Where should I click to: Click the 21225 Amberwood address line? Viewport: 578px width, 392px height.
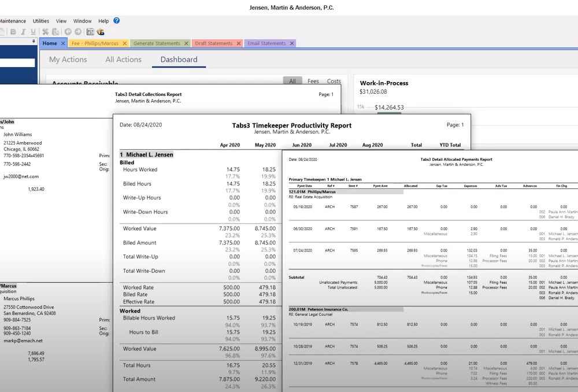pos(23,143)
